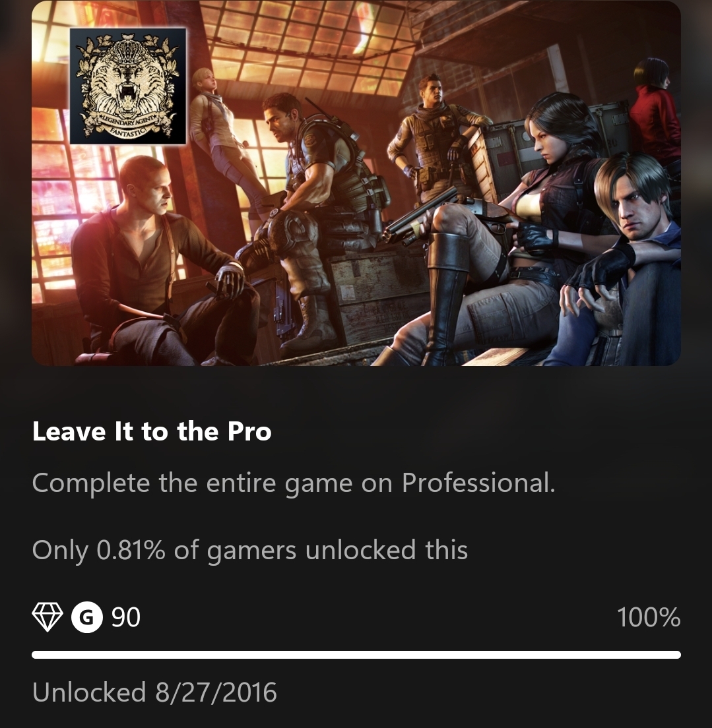Tap the blonde woman leaning on pillar
The height and width of the screenshot is (728, 712).
point(218,144)
